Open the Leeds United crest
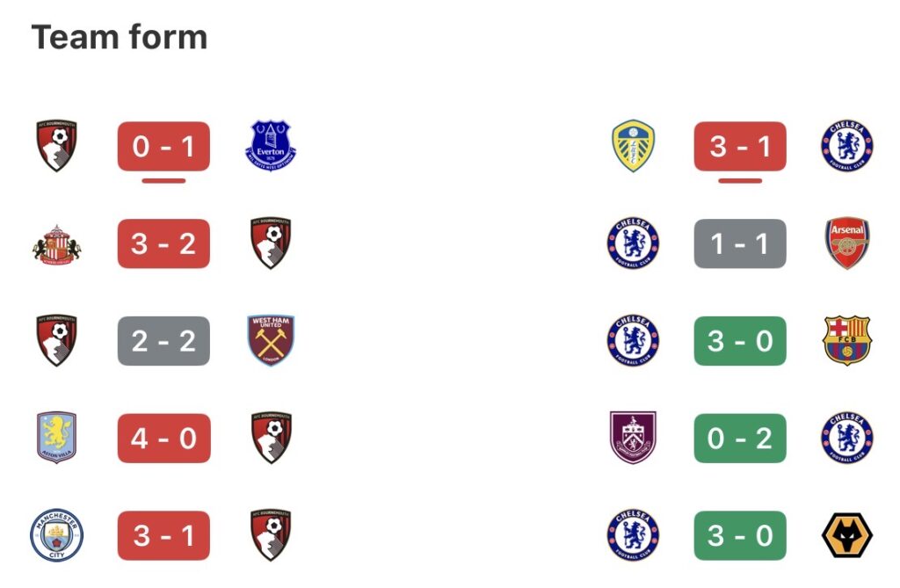 (633, 147)
